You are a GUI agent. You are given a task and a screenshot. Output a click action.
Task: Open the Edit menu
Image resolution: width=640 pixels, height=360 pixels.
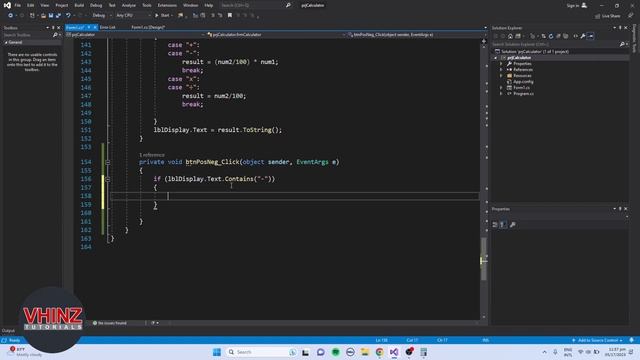pyautogui.click(x=31, y=5)
